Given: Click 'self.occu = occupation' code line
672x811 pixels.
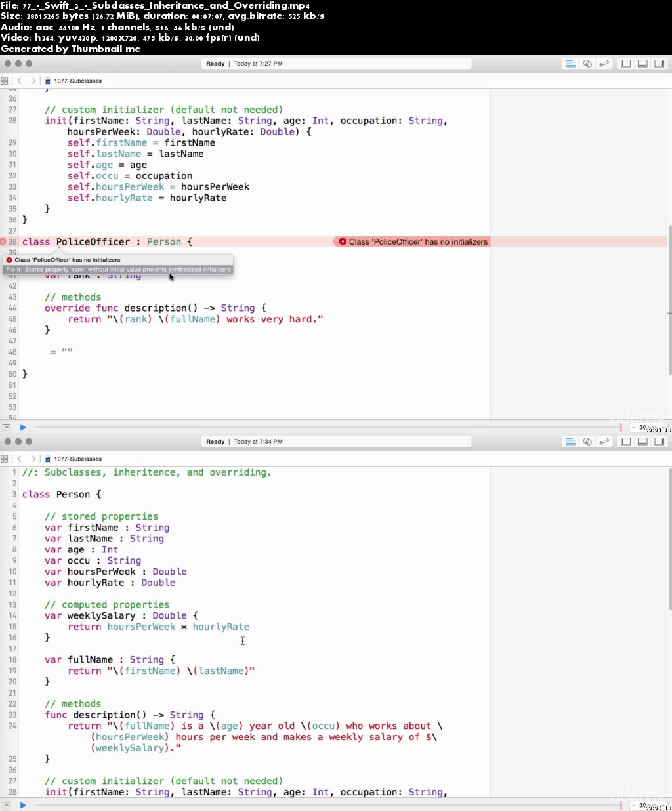Looking at the screenshot, I should click(130, 176).
